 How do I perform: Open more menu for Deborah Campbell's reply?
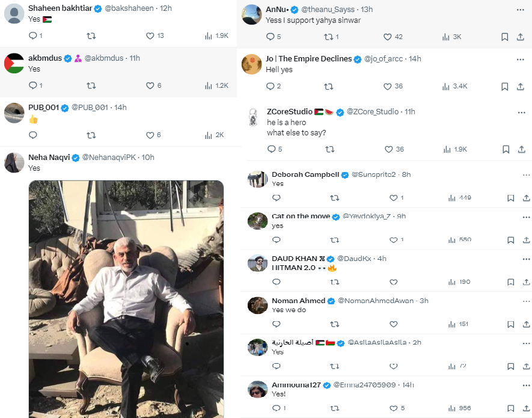(x=526, y=174)
